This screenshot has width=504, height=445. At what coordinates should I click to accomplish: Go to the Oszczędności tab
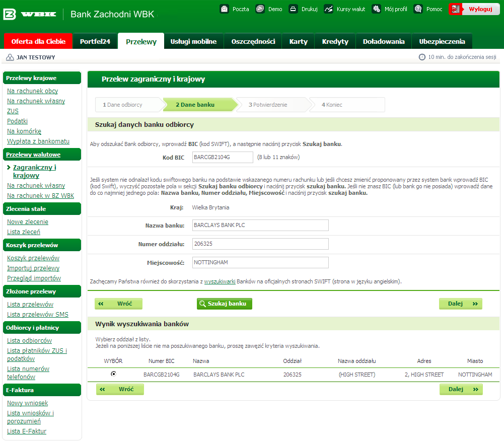pyautogui.click(x=253, y=41)
